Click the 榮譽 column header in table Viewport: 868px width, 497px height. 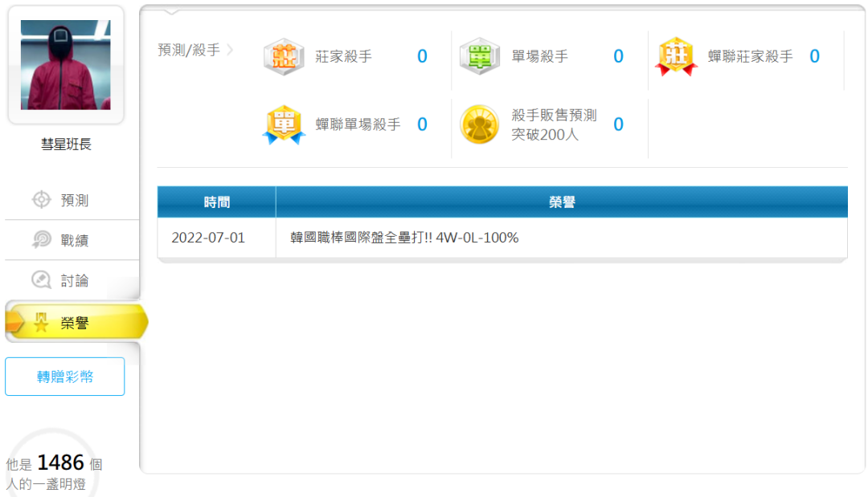[562, 202]
